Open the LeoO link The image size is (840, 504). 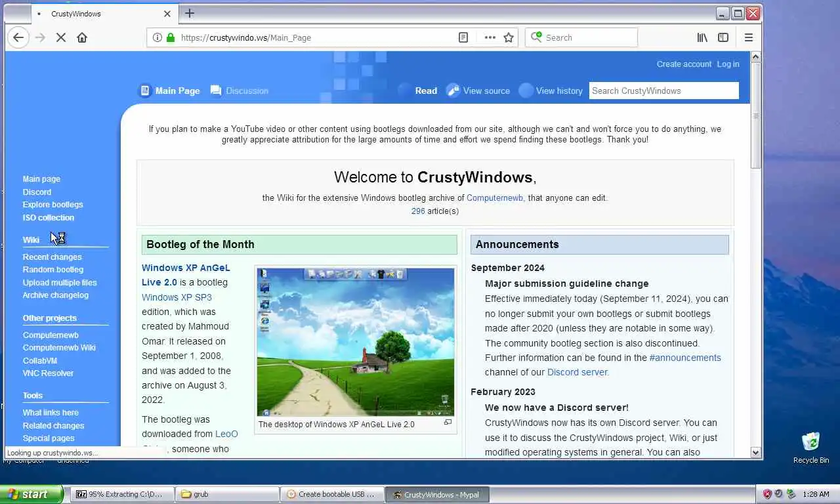(x=226, y=434)
